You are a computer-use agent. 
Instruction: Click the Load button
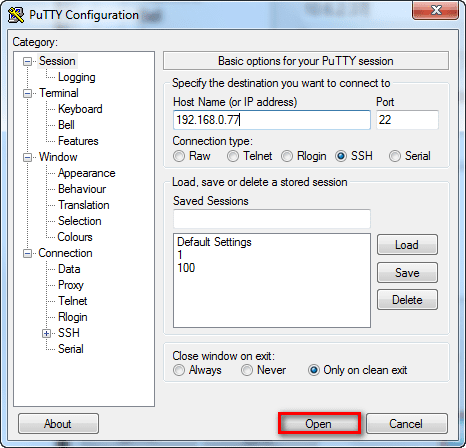407,245
